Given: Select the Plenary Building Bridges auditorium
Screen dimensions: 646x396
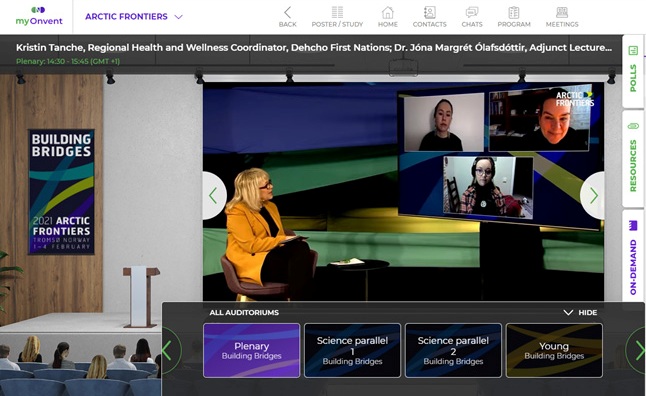Looking at the screenshot, I should [251, 350].
